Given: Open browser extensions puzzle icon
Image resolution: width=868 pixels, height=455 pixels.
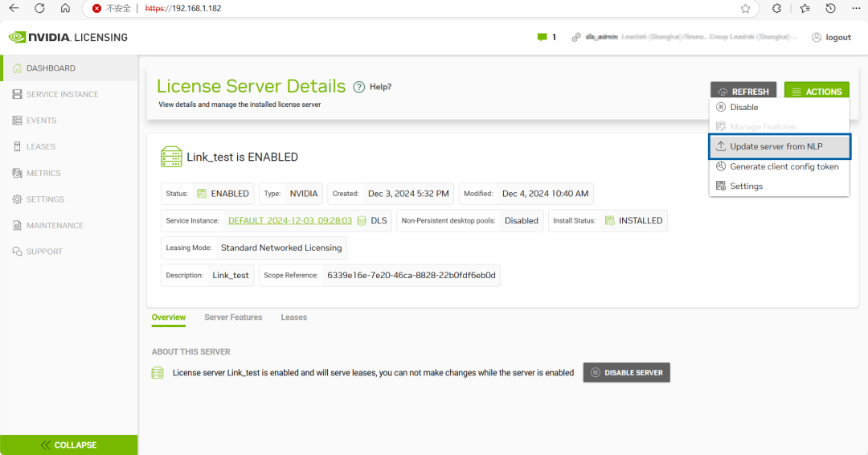Looking at the screenshot, I should tap(776, 8).
